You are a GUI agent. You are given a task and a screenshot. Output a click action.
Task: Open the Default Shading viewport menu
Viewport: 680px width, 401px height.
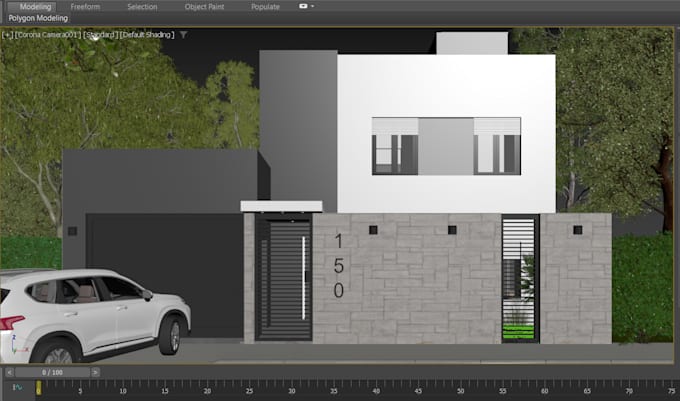[x=147, y=35]
